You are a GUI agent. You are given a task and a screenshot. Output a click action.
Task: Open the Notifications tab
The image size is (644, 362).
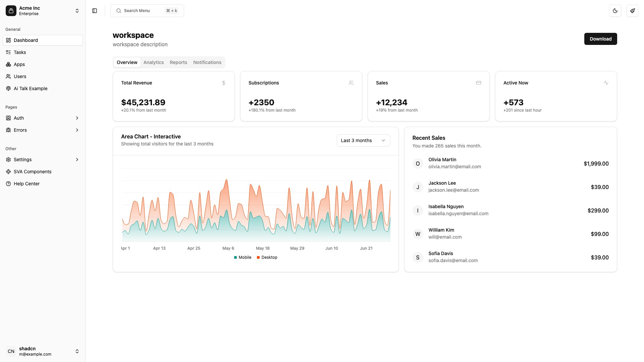pyautogui.click(x=207, y=62)
